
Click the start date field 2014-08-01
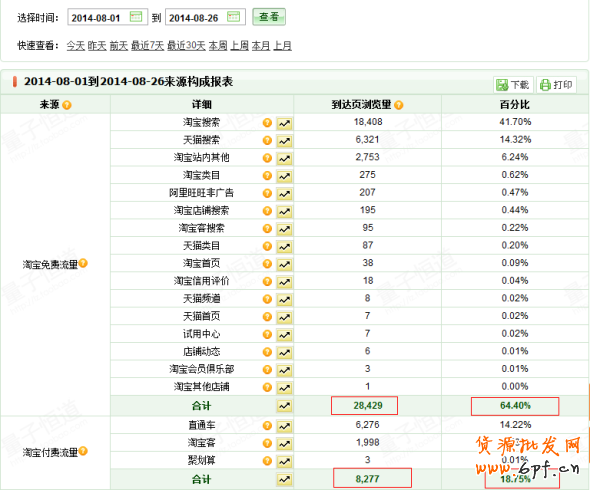point(108,17)
